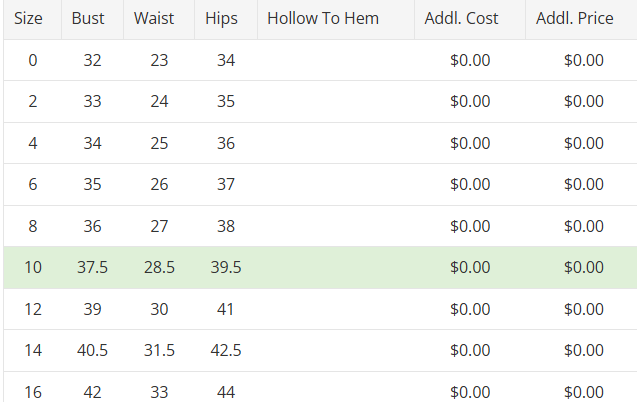
Task: Select the Hips column header
Action: coord(221,19)
